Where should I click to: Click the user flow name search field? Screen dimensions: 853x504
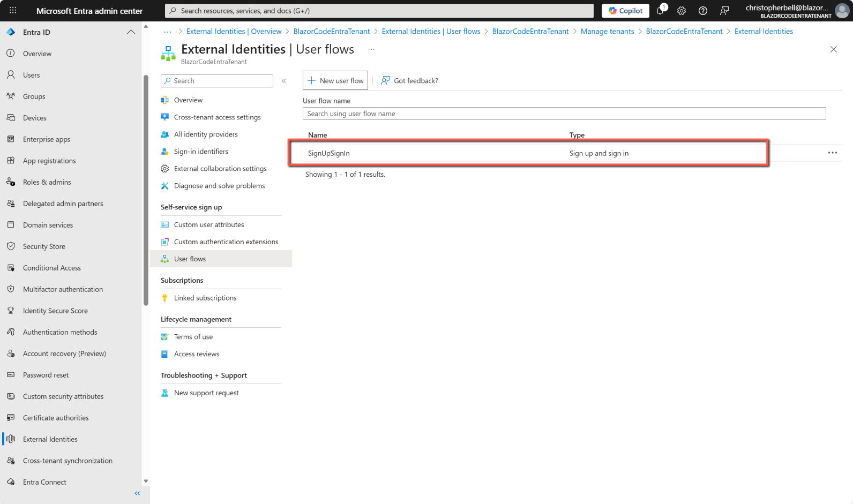pyautogui.click(x=564, y=114)
